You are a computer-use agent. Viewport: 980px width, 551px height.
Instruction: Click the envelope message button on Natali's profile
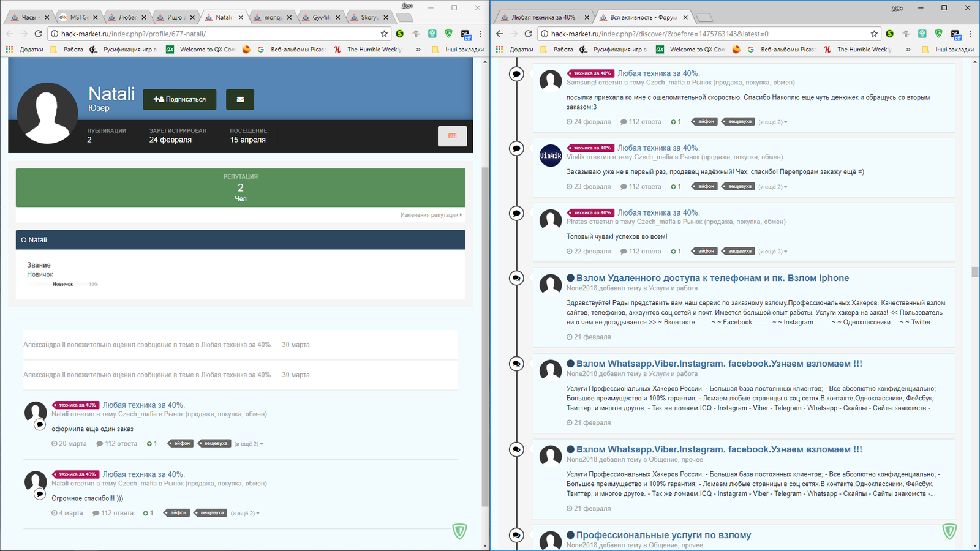[240, 99]
